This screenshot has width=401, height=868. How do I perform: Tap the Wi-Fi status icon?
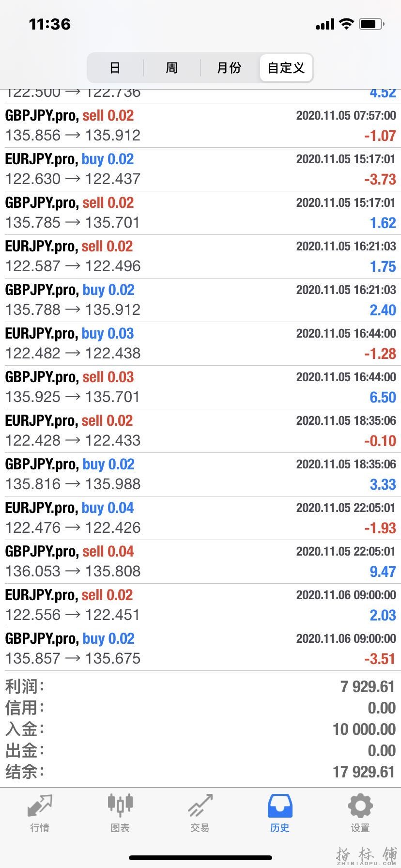click(x=346, y=24)
